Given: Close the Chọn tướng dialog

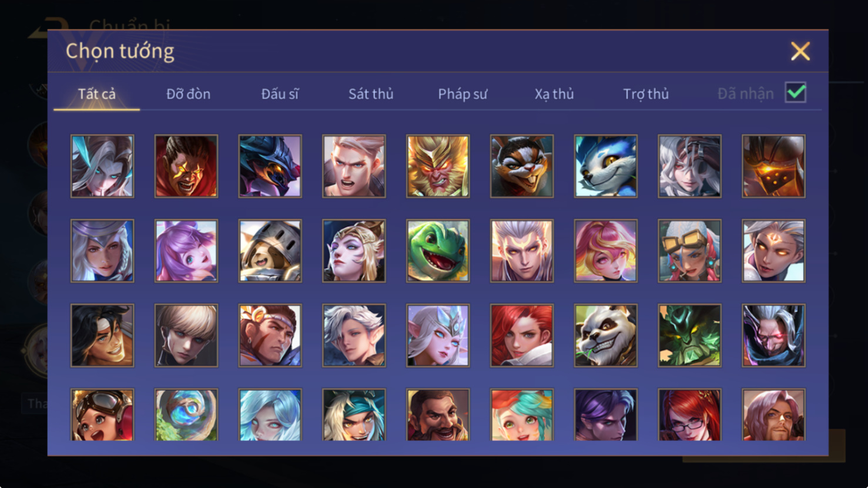Looking at the screenshot, I should pos(800,51).
